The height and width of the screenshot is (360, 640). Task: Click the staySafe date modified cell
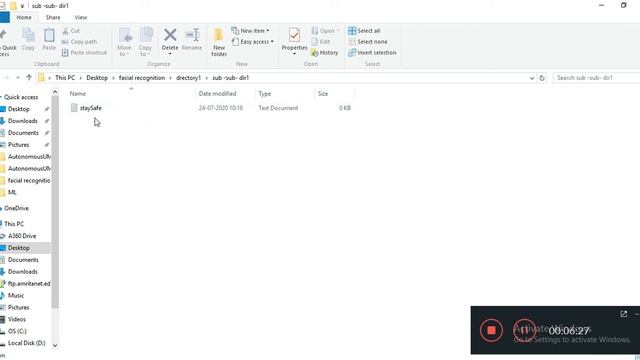point(221,108)
